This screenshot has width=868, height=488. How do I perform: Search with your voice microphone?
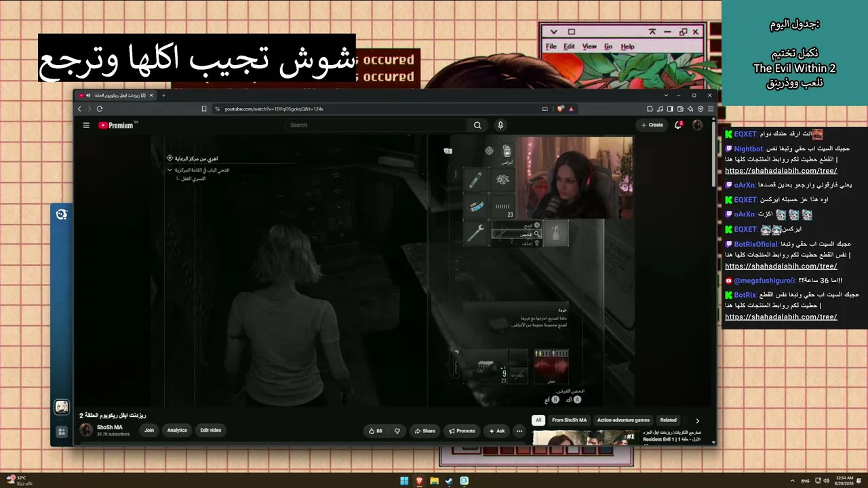coord(500,125)
